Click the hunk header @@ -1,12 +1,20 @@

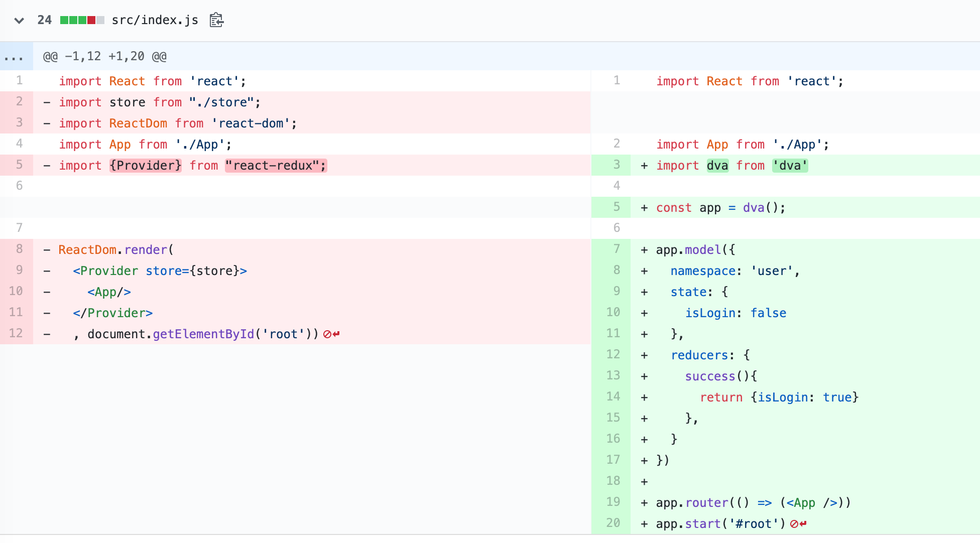coord(105,56)
